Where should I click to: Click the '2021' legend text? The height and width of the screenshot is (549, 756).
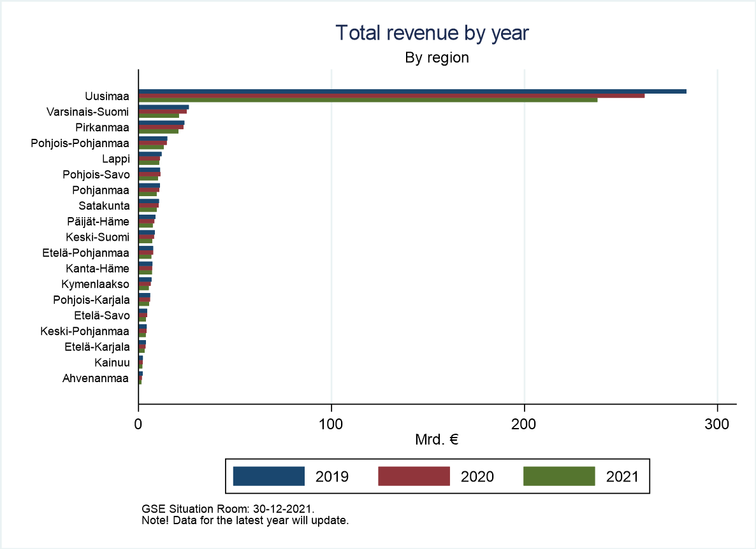tap(622, 476)
